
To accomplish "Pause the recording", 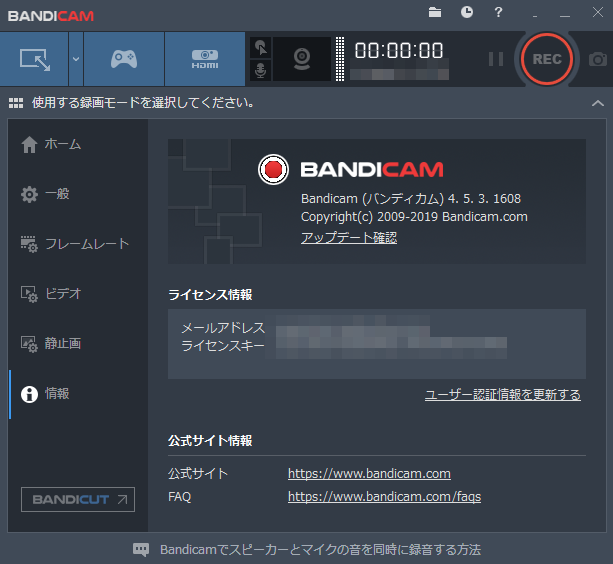I will [x=496, y=59].
